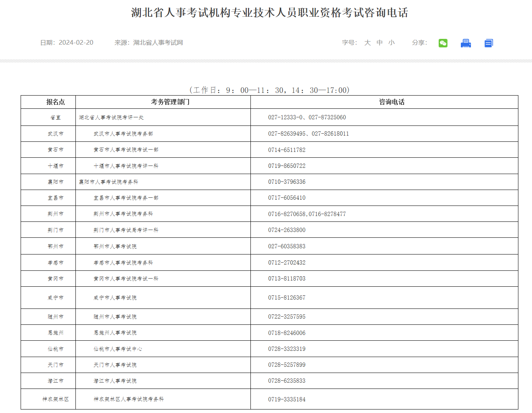The image size is (532, 413).
Task: Click the 神农架林区 row label
Action: (56, 399)
